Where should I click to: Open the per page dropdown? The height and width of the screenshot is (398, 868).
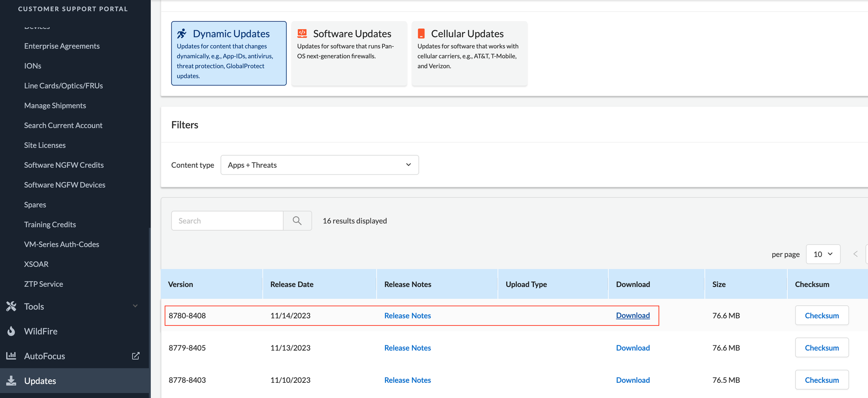[823, 254]
